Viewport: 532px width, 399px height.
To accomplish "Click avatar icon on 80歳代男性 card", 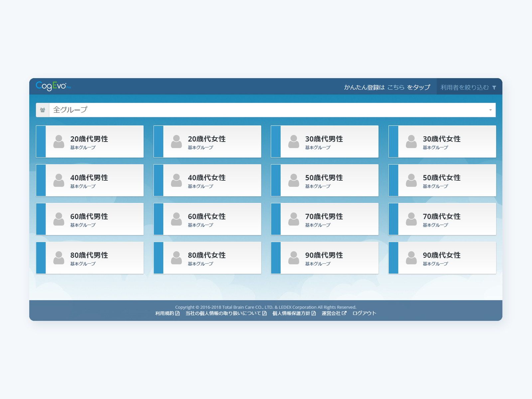I will point(59,258).
